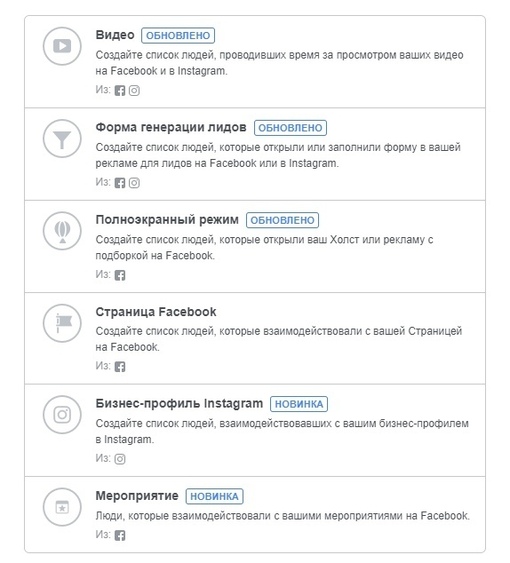Click Facebook source icon under Мероприятие
The height and width of the screenshot is (563, 510).
[x=120, y=536]
